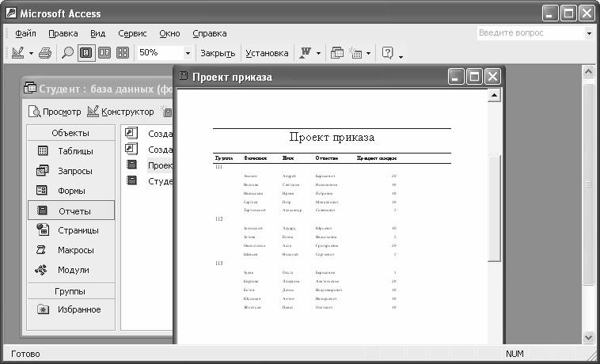This screenshot has height=364, width=600.
Task: Select the first Созда... wizard shortcut
Action: pos(148,134)
